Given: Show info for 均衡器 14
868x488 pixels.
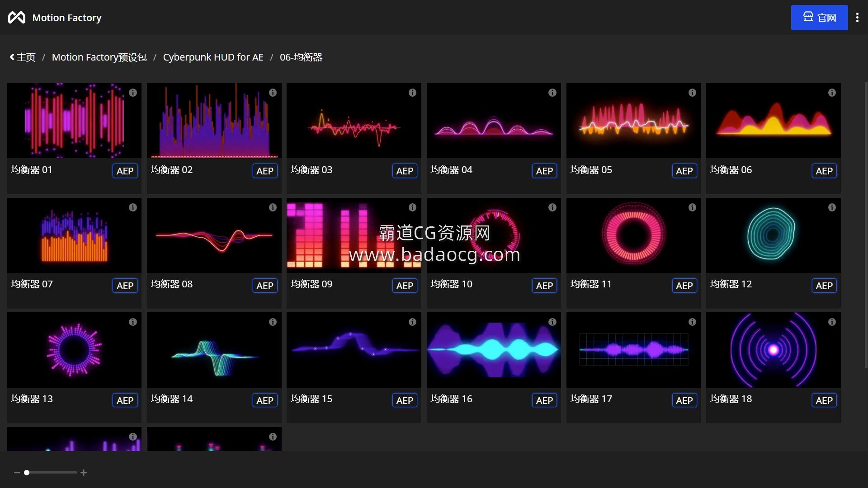Looking at the screenshot, I should pos(273,322).
